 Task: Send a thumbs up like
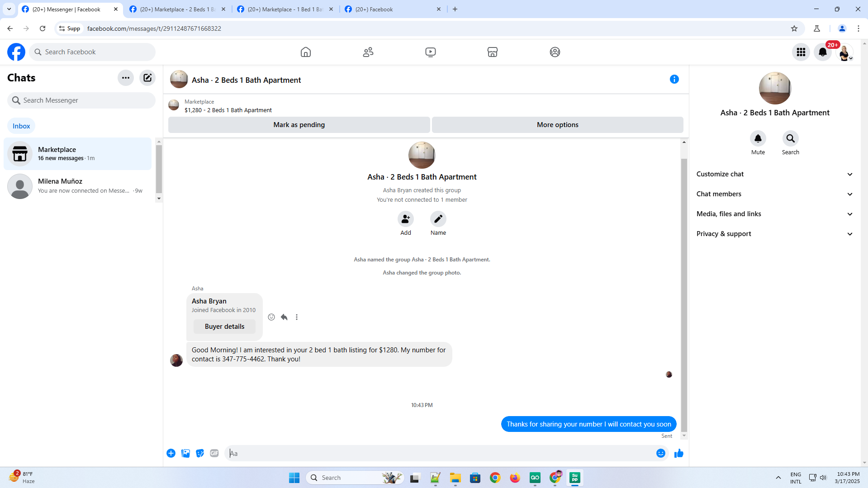click(x=679, y=453)
